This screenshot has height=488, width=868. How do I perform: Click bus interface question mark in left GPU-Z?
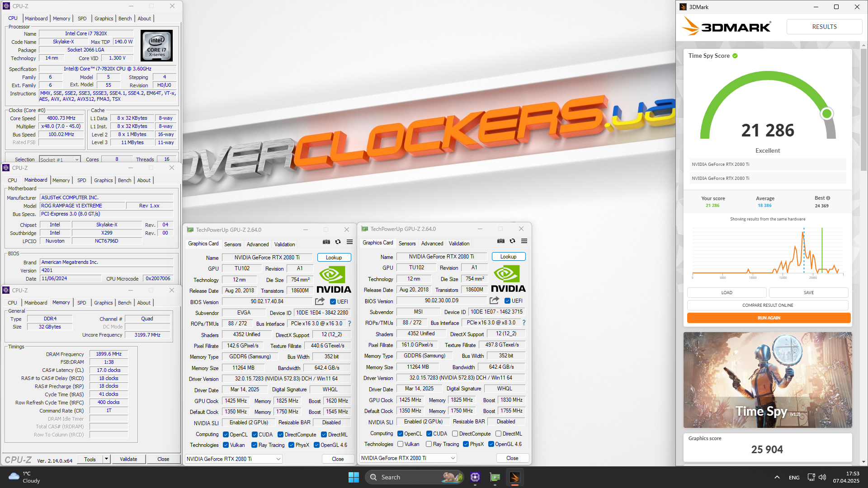[x=349, y=324]
